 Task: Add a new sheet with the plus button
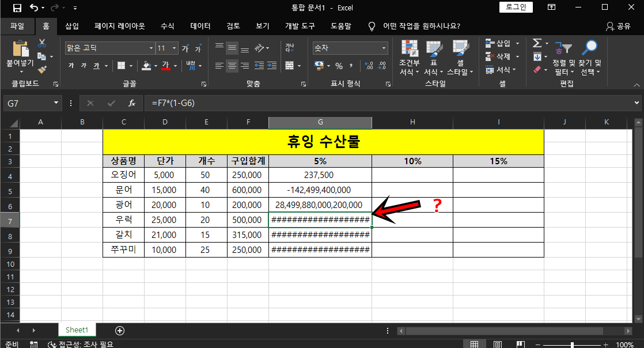pyautogui.click(x=119, y=330)
